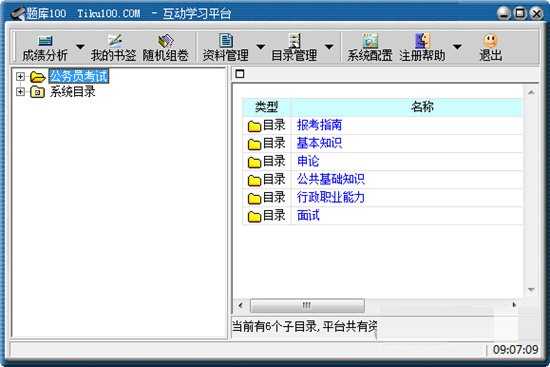Expand the 系统目录 tree node
This screenshot has height=367, width=550.
pyautogui.click(x=20, y=92)
